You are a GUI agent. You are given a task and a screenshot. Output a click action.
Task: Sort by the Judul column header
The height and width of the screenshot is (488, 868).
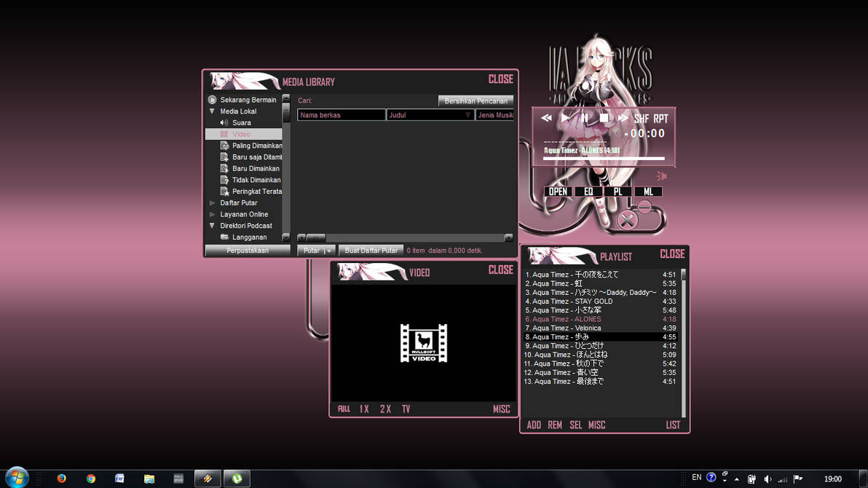click(430, 114)
